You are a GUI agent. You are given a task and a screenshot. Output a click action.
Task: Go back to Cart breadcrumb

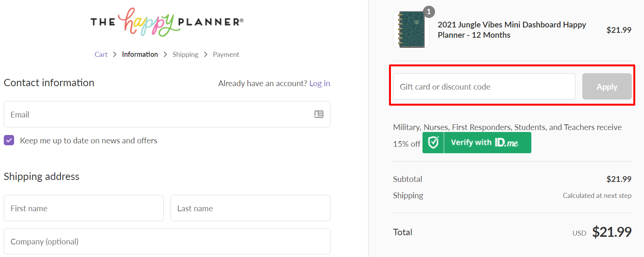[101, 55]
